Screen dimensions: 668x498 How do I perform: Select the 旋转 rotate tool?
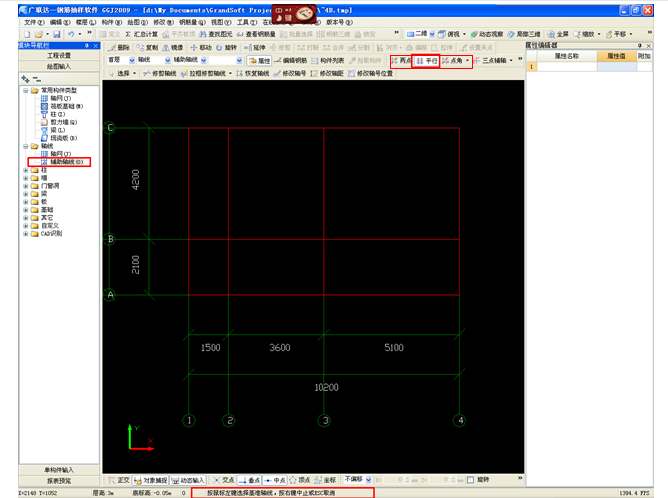[226, 48]
